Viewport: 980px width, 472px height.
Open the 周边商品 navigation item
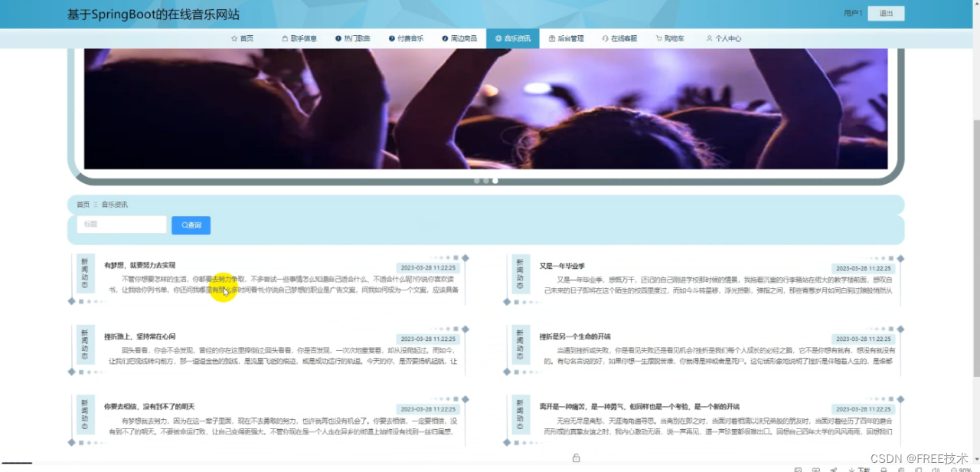(459, 38)
